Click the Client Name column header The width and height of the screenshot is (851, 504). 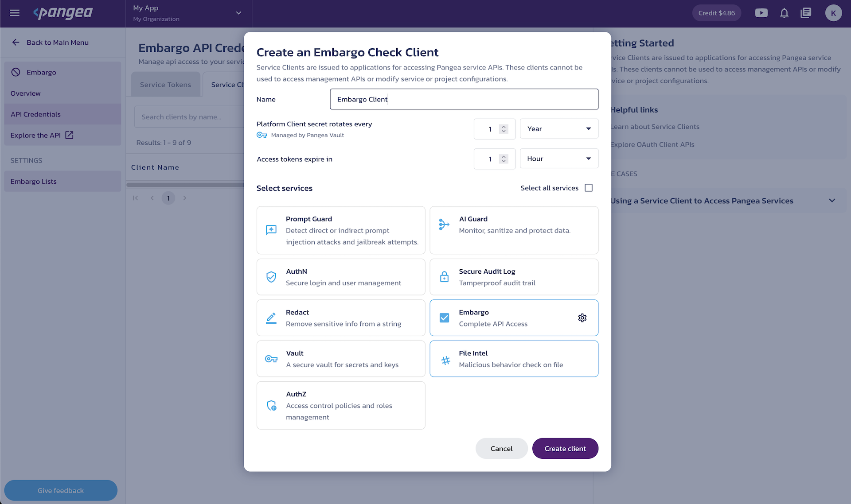click(155, 167)
